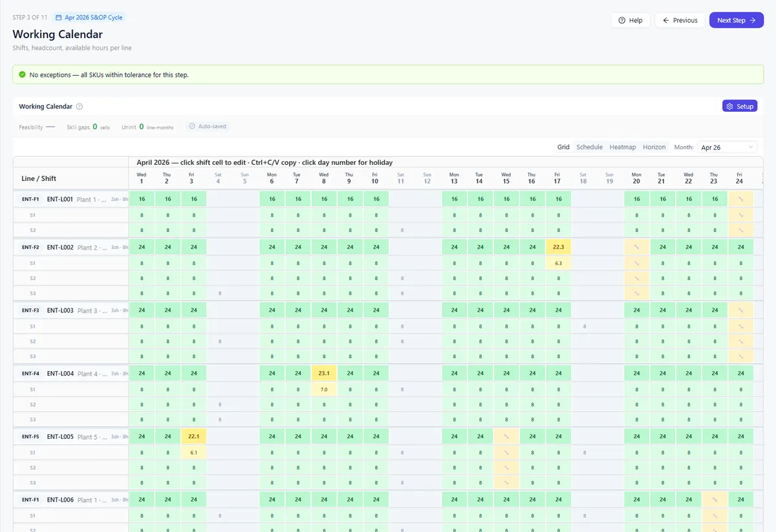
Task: Select the ENT-L006 Plant 1 line row
Action: click(x=71, y=500)
